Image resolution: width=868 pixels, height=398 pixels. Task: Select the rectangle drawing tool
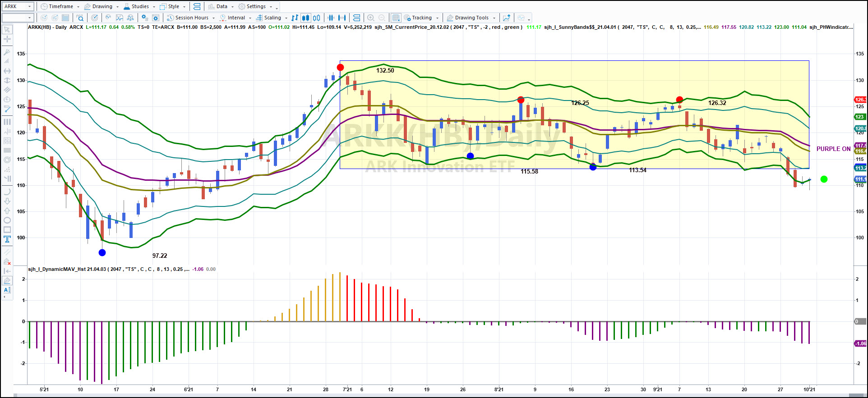[7, 230]
